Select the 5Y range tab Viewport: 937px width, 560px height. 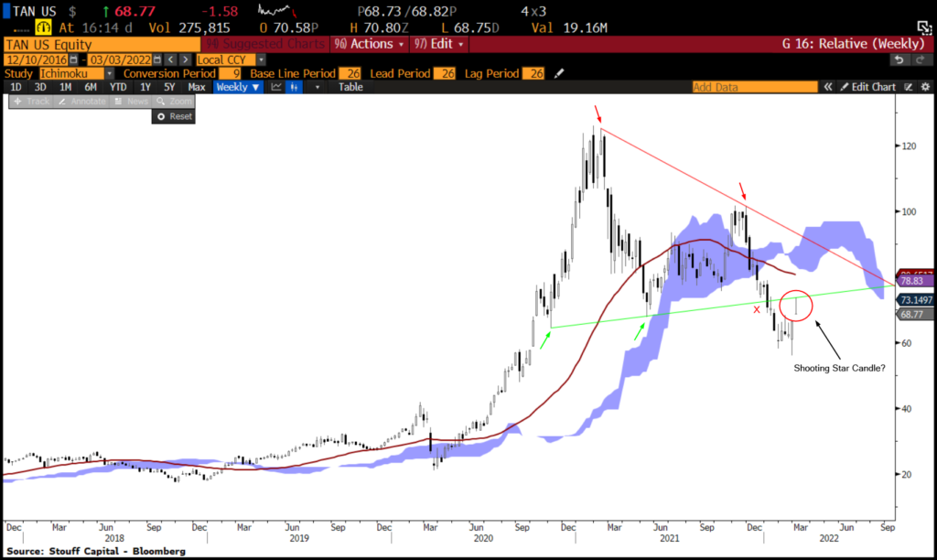click(169, 87)
